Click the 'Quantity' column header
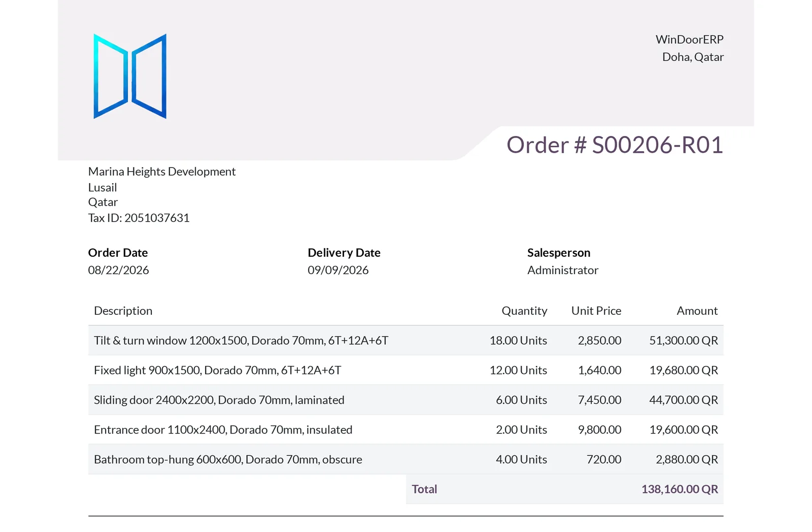 coord(524,311)
